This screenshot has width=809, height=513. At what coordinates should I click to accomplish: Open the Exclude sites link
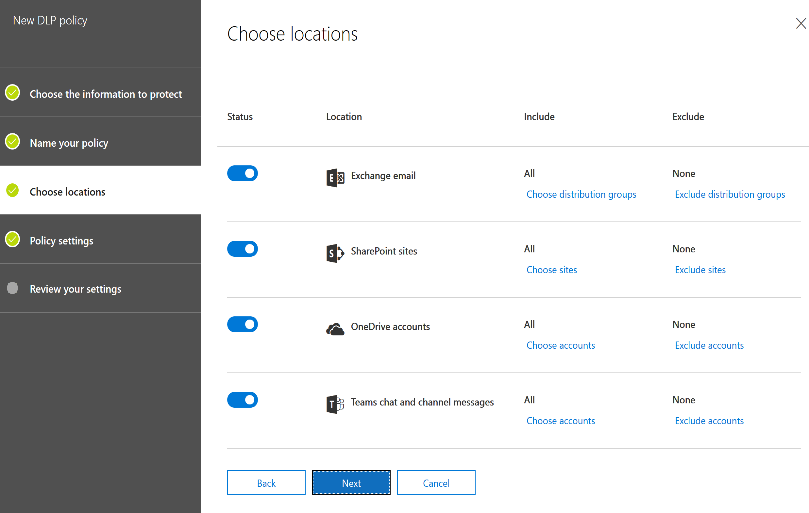pos(700,270)
